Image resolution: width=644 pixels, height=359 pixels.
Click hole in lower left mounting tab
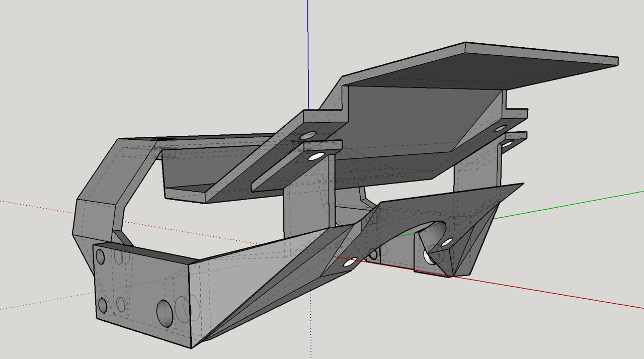tap(316, 156)
